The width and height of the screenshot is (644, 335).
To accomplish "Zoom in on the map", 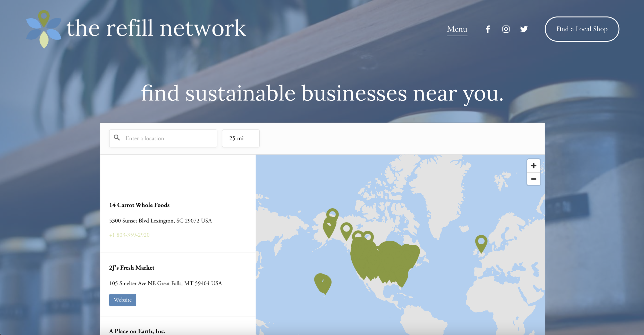I will tap(534, 166).
